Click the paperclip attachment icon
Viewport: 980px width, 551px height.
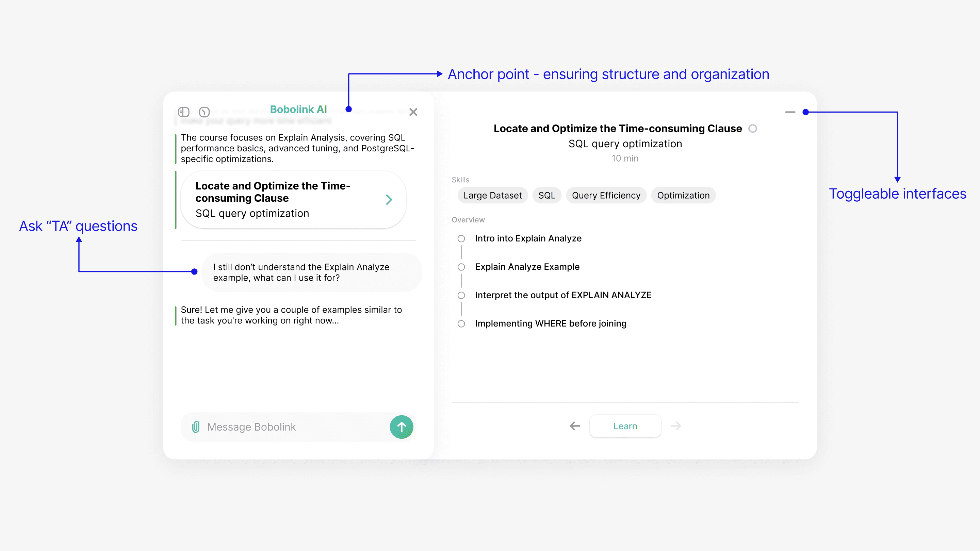pos(196,427)
